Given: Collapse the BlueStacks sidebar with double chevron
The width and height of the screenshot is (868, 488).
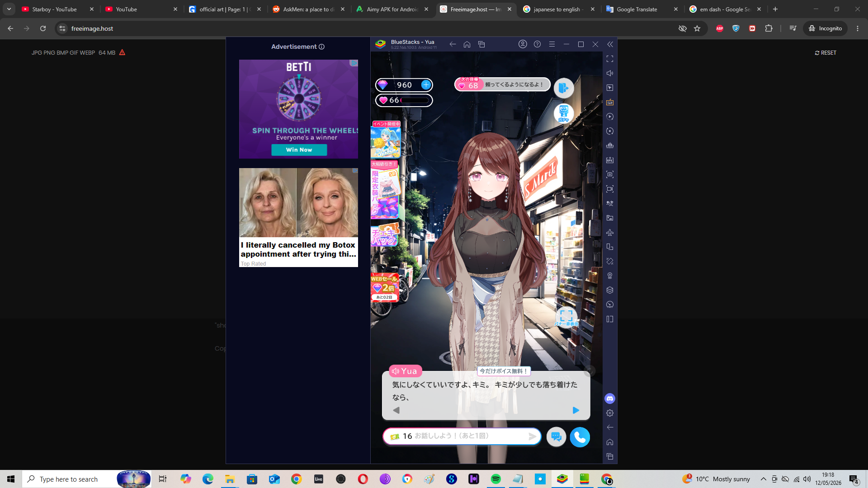Looking at the screenshot, I should pos(610,44).
